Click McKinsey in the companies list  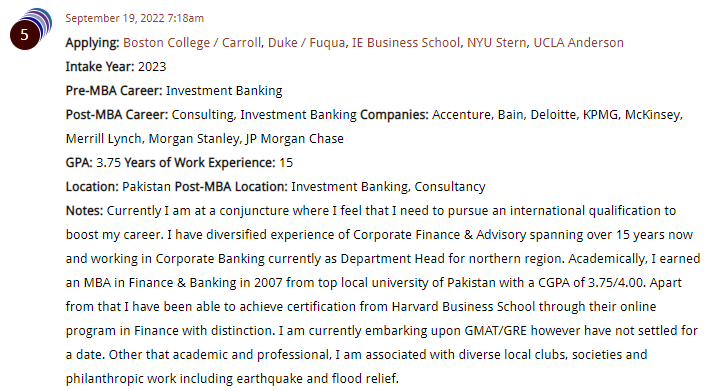652,115
